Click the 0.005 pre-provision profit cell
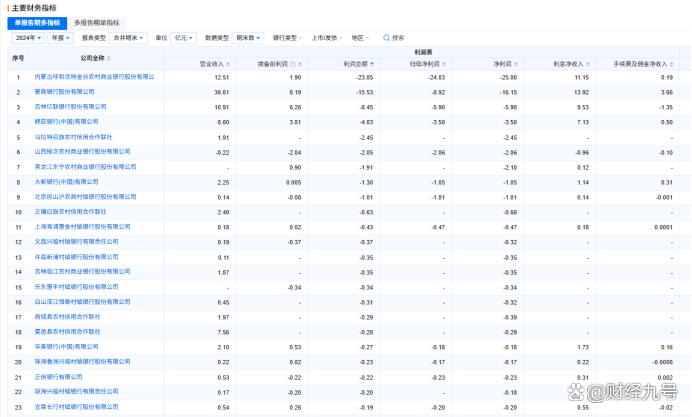The height and width of the screenshot is (417, 692). click(x=293, y=183)
